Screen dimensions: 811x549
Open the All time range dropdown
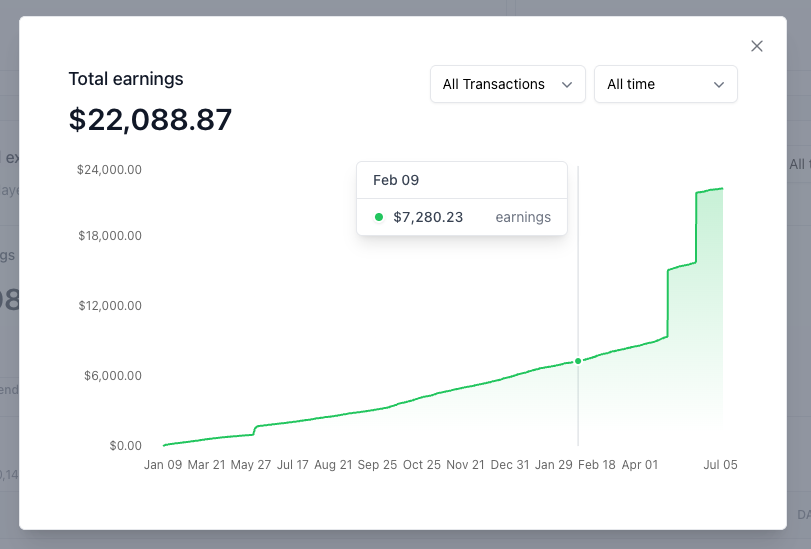[666, 84]
